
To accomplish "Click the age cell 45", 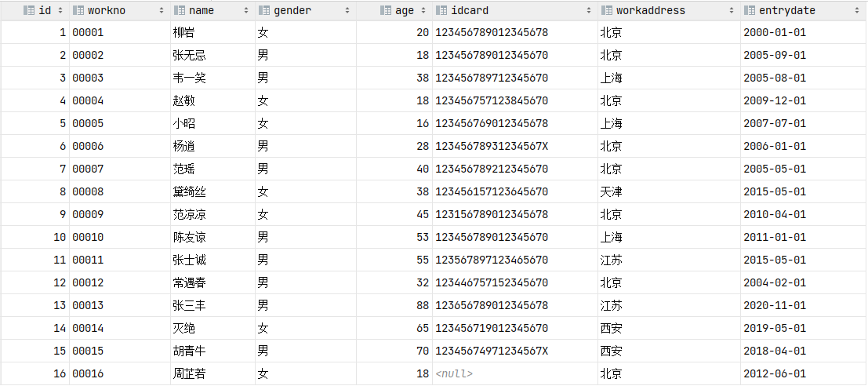I will click(423, 213).
